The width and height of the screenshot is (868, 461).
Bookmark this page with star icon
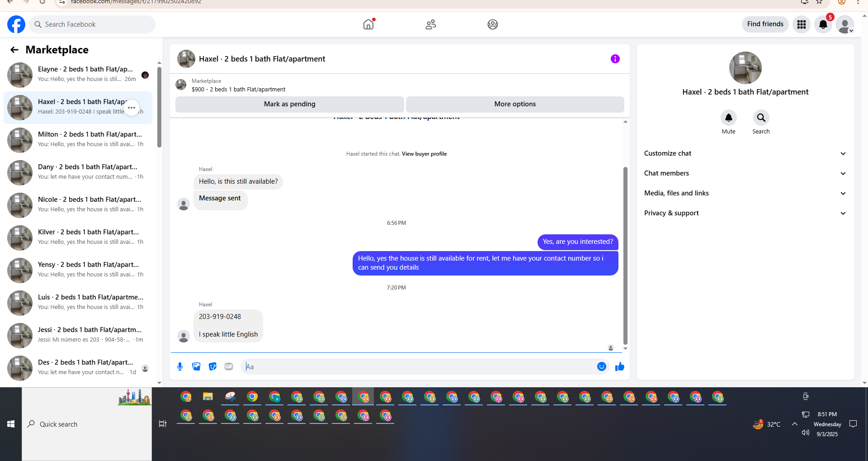click(x=819, y=2)
